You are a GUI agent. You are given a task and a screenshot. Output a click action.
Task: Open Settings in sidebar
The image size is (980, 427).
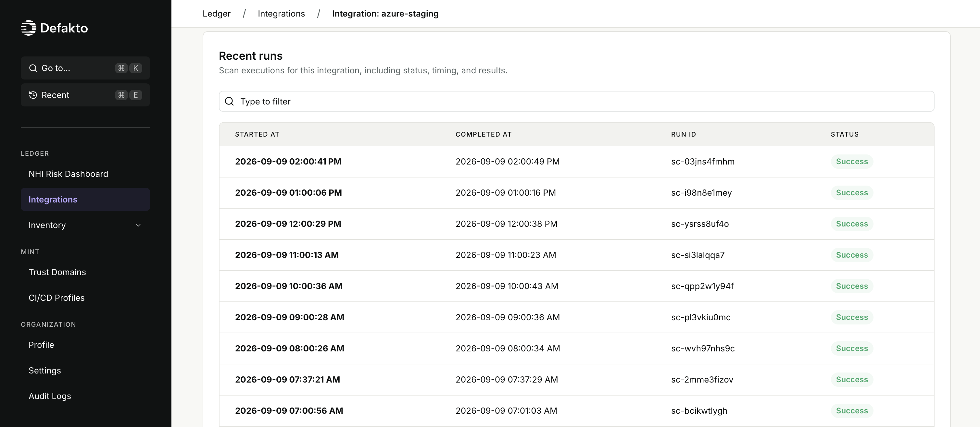pyautogui.click(x=45, y=370)
